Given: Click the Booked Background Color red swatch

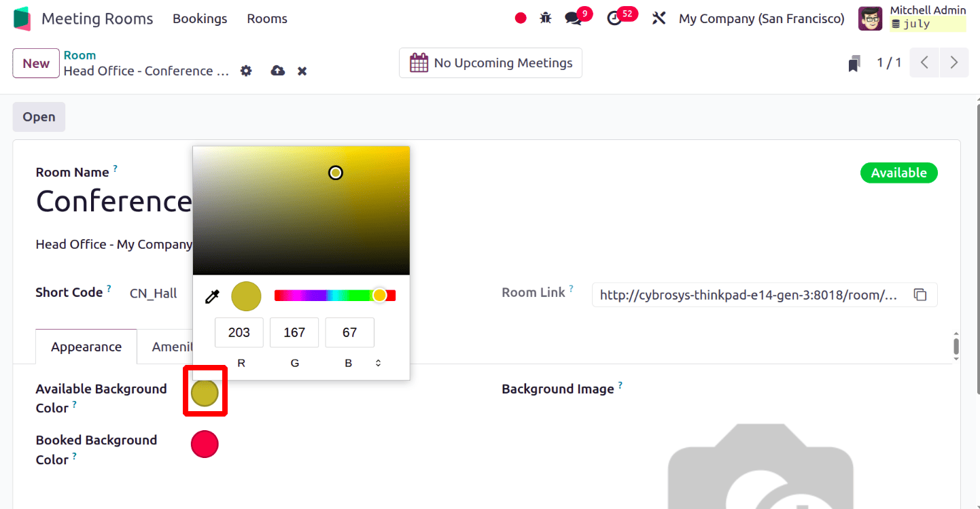Looking at the screenshot, I should [205, 444].
